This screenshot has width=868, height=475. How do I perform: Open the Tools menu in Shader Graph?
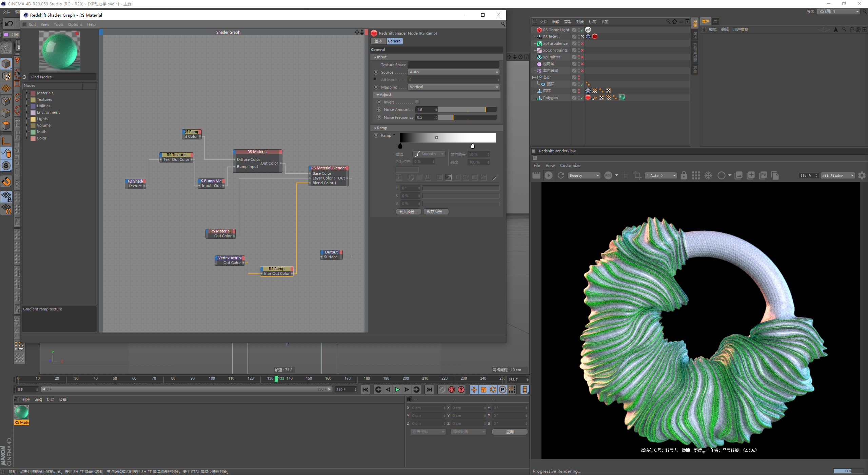[58, 24]
